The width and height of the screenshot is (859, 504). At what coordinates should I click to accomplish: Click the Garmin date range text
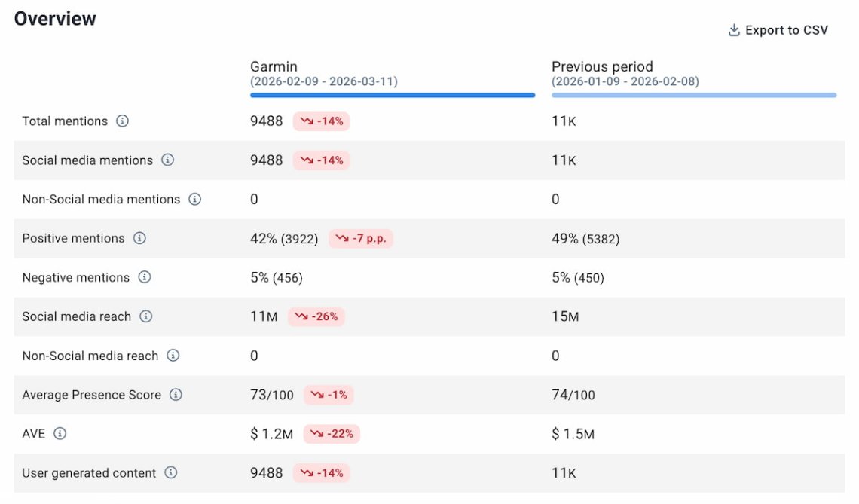[x=324, y=81]
